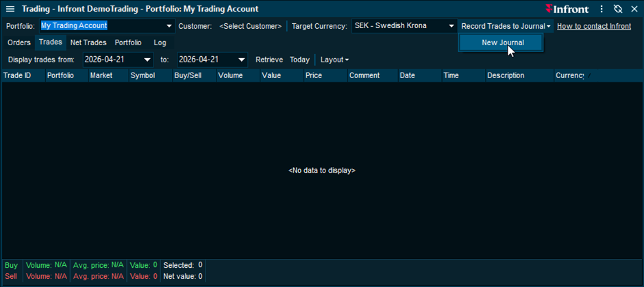This screenshot has width=644, height=287.
Task: Sort by Symbol column header
Action: click(150, 75)
